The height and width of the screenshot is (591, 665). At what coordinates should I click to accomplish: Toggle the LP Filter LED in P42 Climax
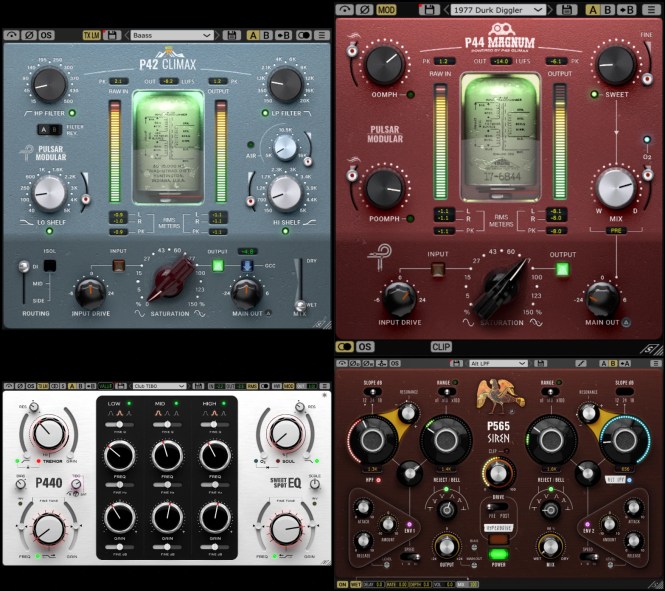pyautogui.click(x=265, y=113)
